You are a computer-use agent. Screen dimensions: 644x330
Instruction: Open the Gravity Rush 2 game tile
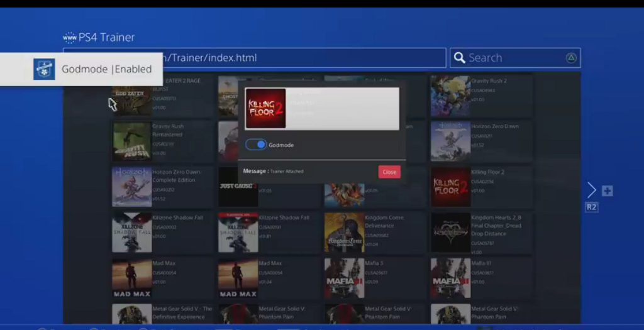coord(450,96)
